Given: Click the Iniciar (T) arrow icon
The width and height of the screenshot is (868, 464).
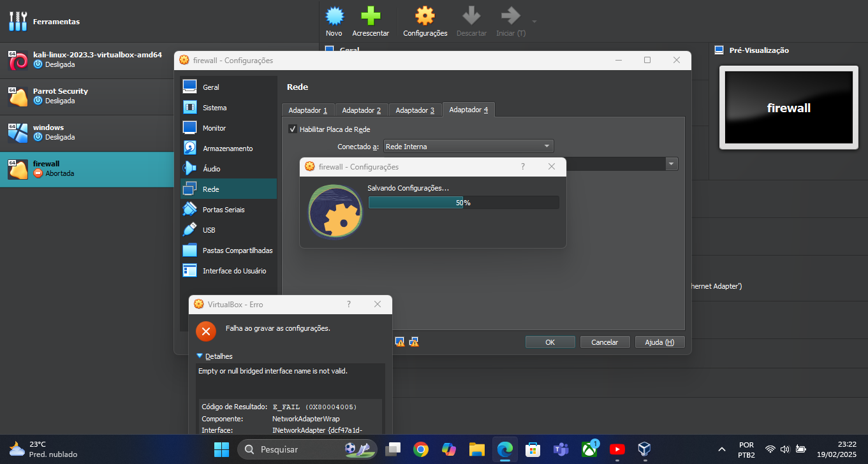Looking at the screenshot, I should [510, 17].
